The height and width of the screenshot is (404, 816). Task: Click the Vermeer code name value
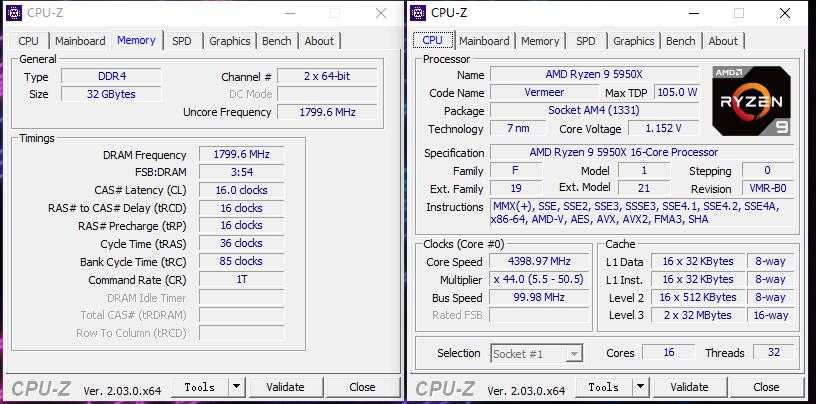tap(544, 92)
